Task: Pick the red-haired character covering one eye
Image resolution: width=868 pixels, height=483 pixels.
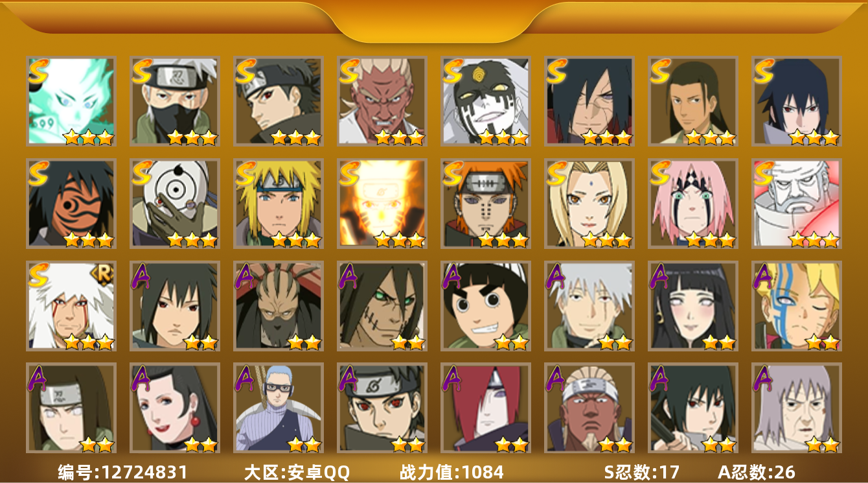Action: [486, 408]
